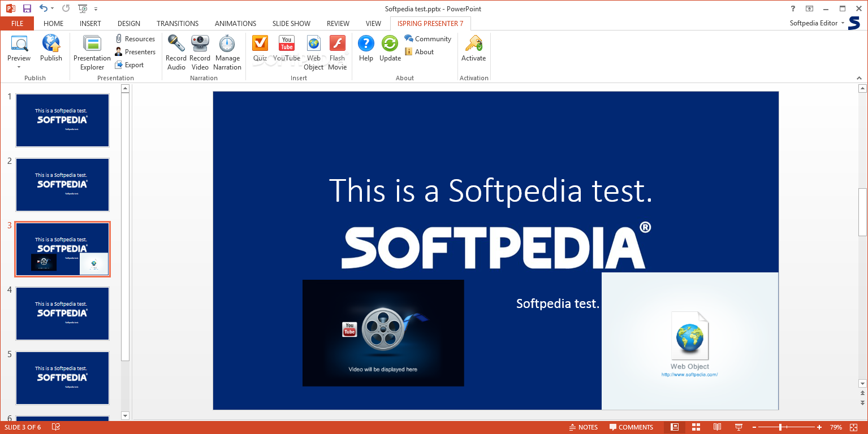Click Activate key icon

473,44
